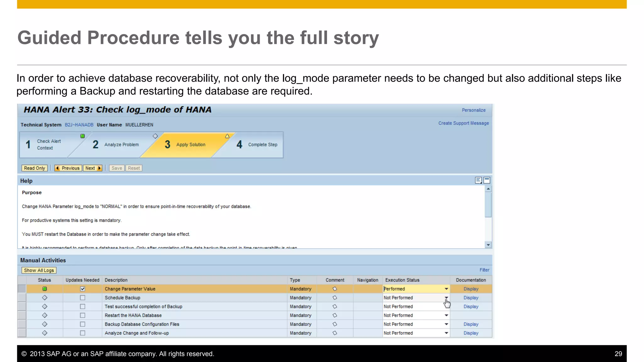This screenshot has width=644, height=362.
Task: Open the Create Support Message link
Action: (x=464, y=123)
